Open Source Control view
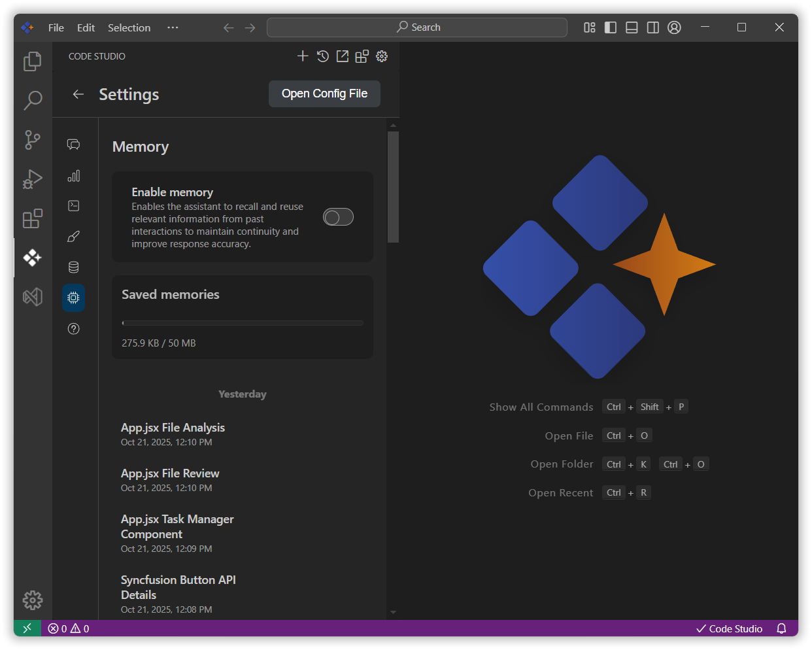 [x=32, y=139]
